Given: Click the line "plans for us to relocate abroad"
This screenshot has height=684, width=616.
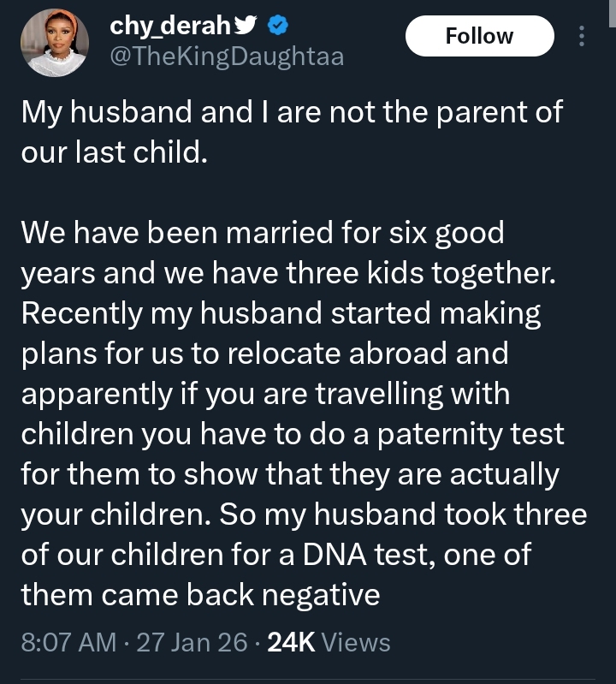Looking at the screenshot, I should (264, 352).
